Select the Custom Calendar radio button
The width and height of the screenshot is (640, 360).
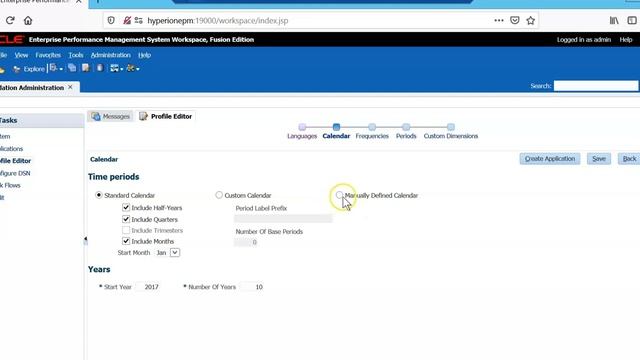tap(219, 195)
